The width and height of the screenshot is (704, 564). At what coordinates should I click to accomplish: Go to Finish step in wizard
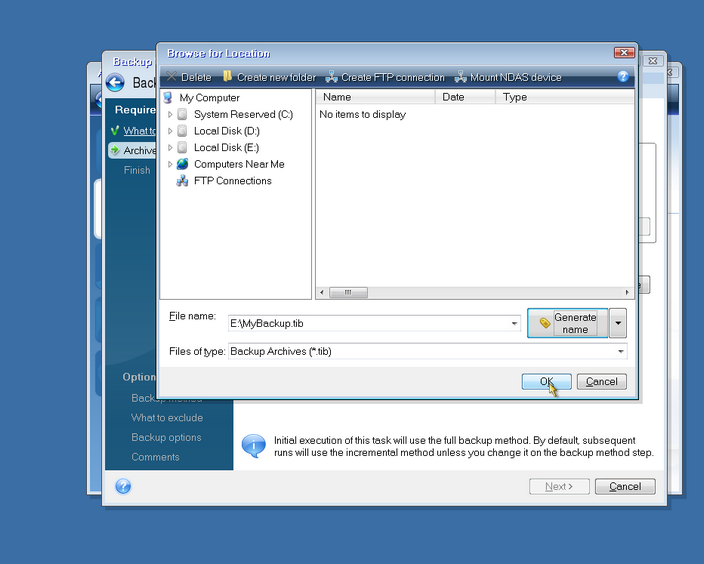coord(137,170)
